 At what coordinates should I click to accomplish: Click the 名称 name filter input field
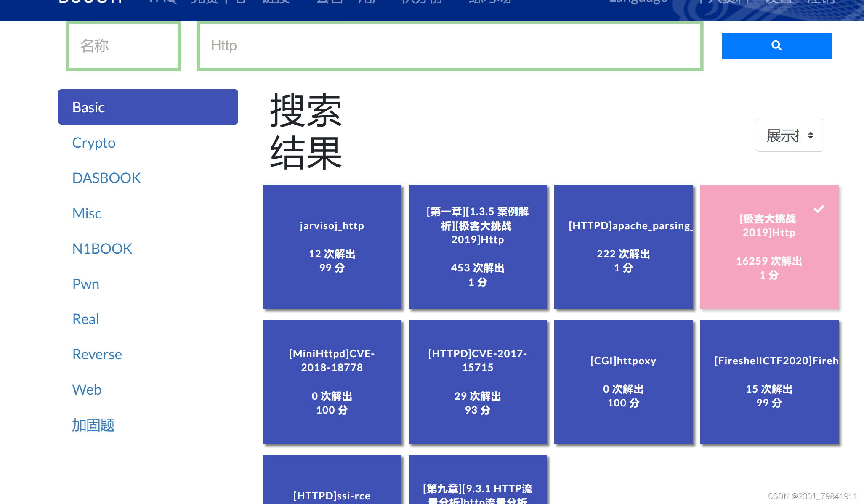pos(123,45)
